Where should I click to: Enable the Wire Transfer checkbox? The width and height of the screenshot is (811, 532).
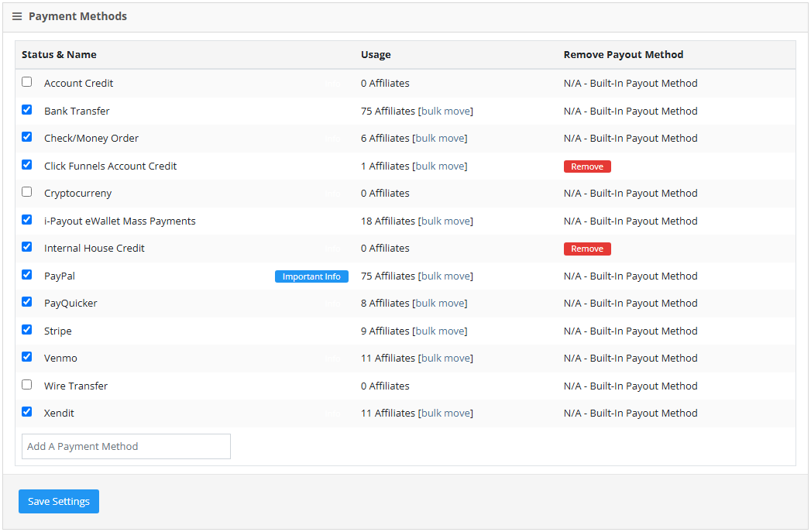27,385
